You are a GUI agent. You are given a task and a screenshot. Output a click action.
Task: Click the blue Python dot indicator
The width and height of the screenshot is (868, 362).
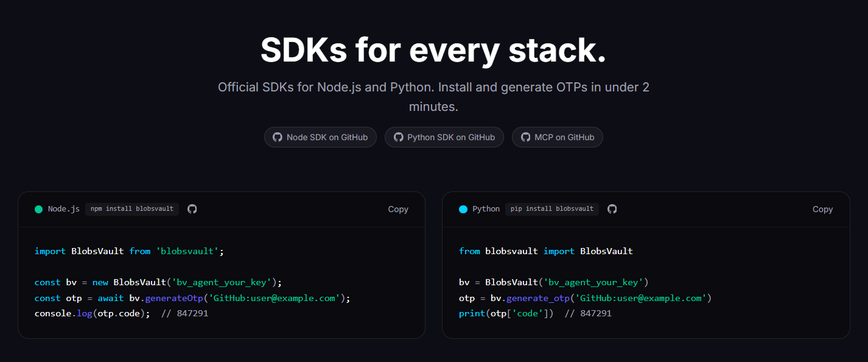[x=463, y=209]
